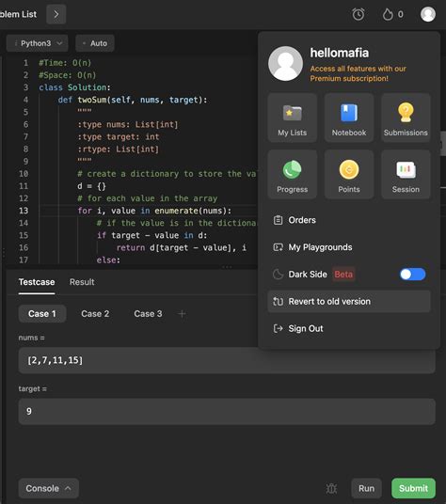Click 'return d[target - value], i' line
Screen dimensions: 446x504
(x=182, y=248)
